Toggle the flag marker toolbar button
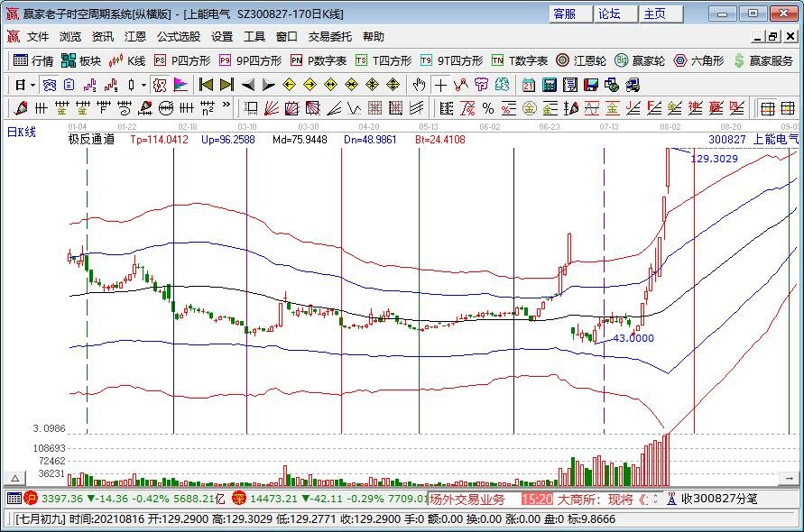 pos(180,85)
